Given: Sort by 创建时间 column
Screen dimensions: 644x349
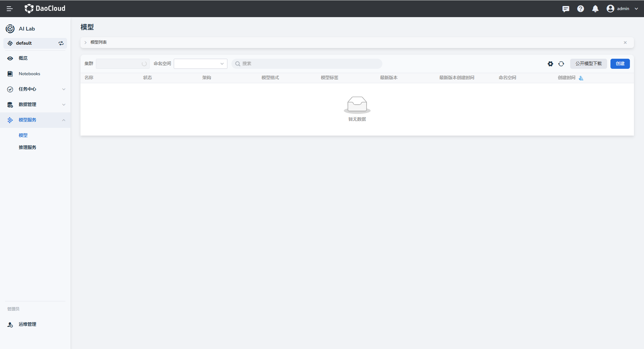Looking at the screenshot, I should click(x=581, y=78).
